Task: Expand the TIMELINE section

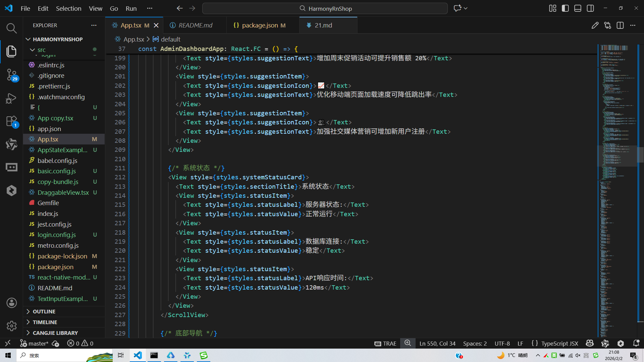Action: [x=45, y=322]
